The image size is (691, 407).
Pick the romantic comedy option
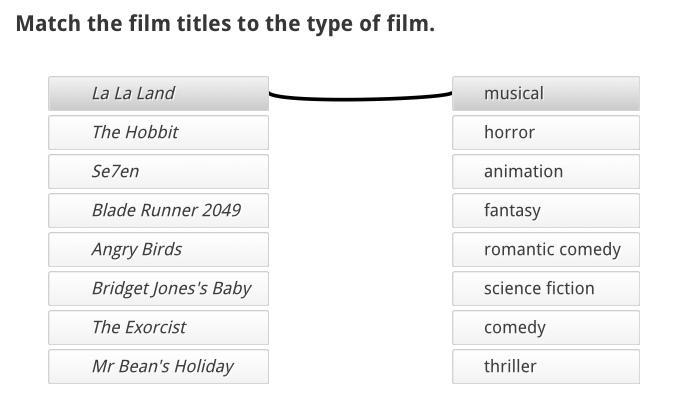pyautogui.click(x=545, y=249)
